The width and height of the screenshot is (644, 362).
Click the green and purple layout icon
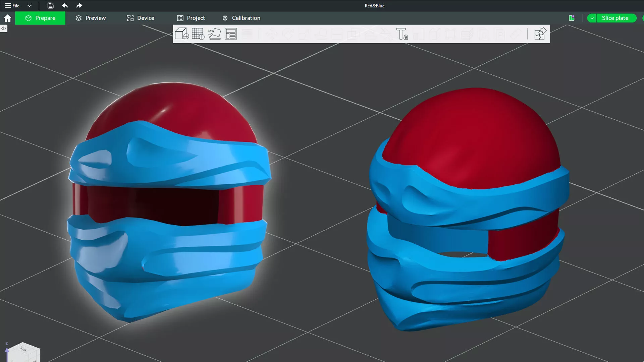click(572, 18)
